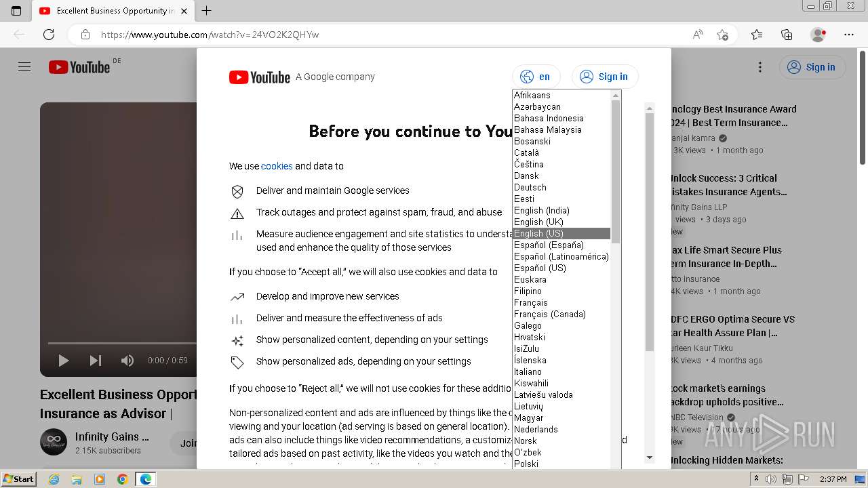The height and width of the screenshot is (488, 868).
Task: Click the Read aloud icon in address bar
Action: [x=698, y=35]
